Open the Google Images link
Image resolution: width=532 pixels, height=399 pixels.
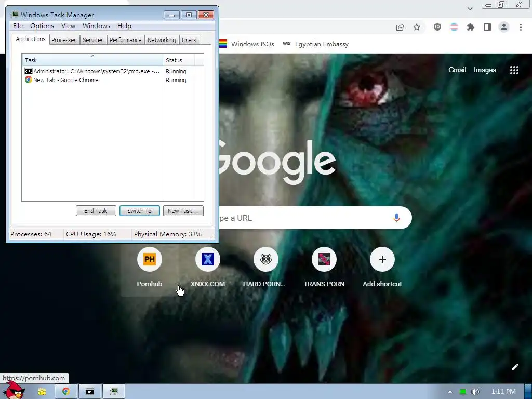pos(485,70)
